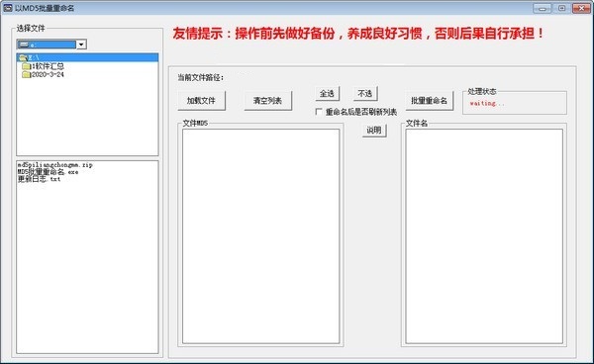Enable 重命名后是否刷新列表 checkbox
The height and width of the screenshot is (364, 594).
click(x=319, y=112)
